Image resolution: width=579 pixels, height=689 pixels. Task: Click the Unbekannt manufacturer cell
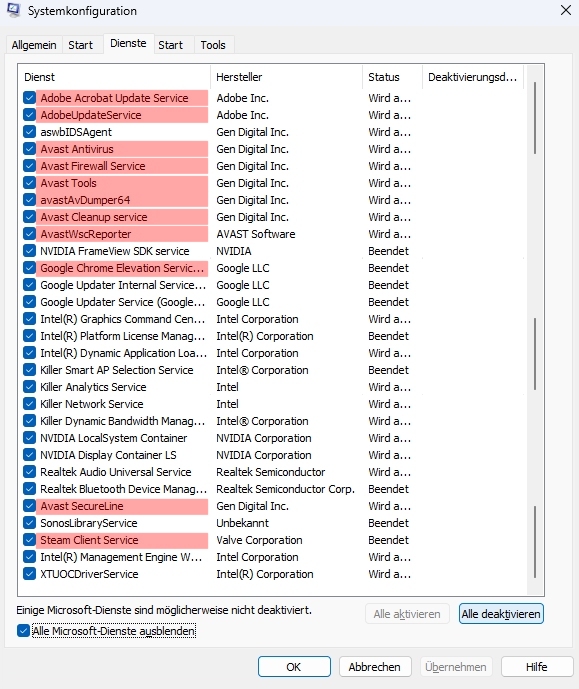click(242, 523)
